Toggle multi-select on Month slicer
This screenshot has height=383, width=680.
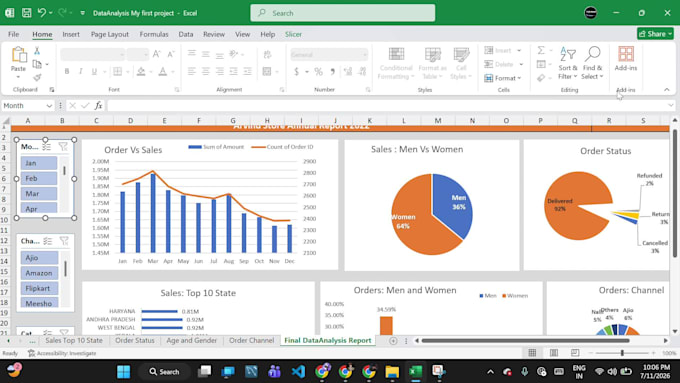click(47, 147)
